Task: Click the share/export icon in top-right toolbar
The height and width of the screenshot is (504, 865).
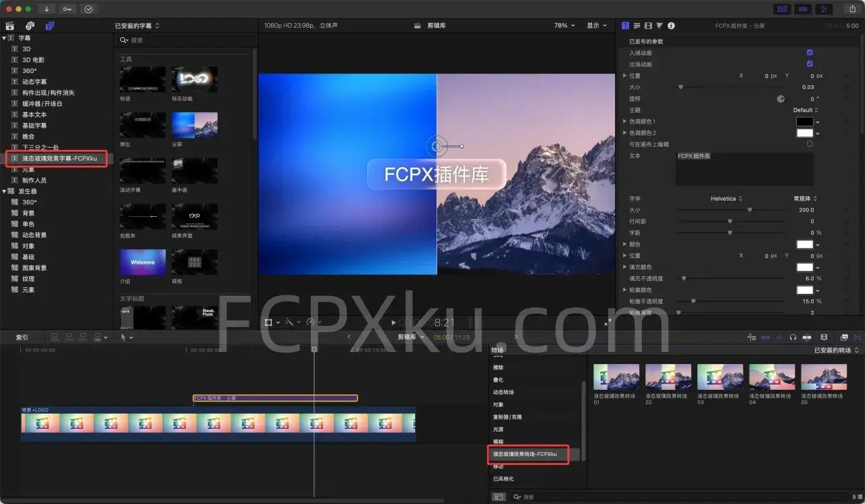Action: point(853,9)
